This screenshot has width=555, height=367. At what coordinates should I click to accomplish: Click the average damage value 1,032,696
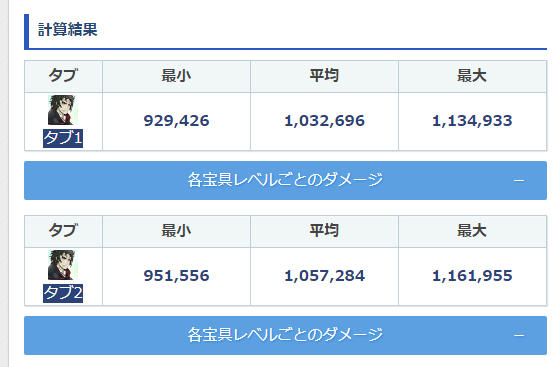click(324, 121)
